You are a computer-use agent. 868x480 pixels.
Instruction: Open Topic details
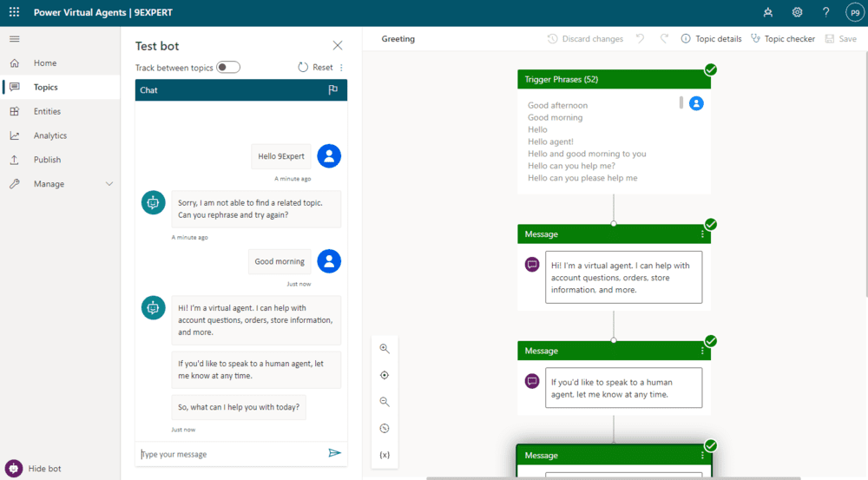click(712, 39)
